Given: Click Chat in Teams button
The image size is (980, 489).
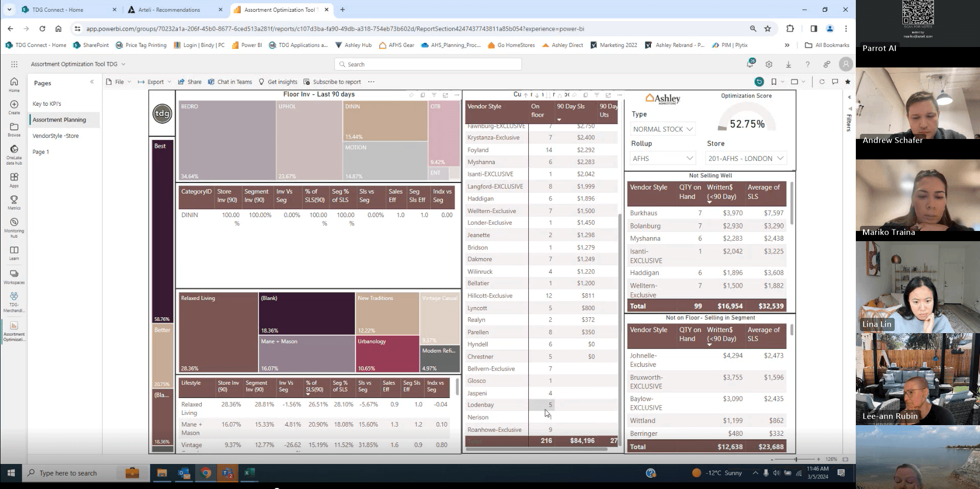Looking at the screenshot, I should [x=230, y=82].
